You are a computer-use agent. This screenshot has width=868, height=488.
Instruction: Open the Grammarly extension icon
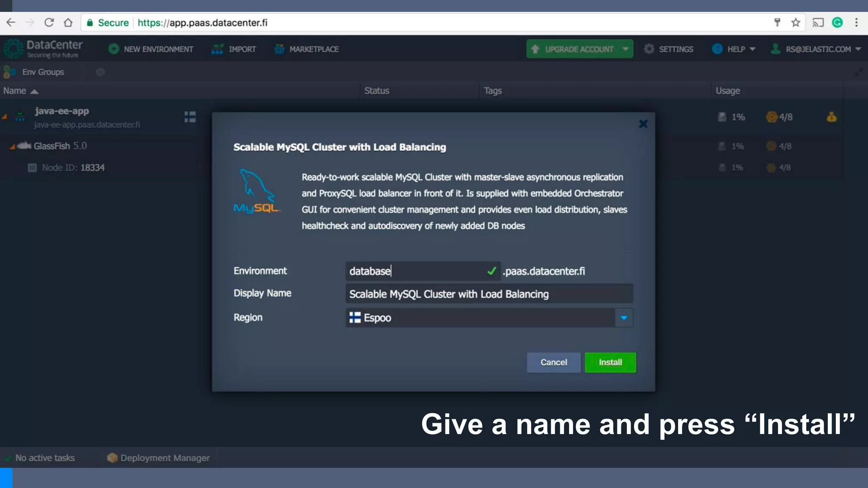(837, 22)
